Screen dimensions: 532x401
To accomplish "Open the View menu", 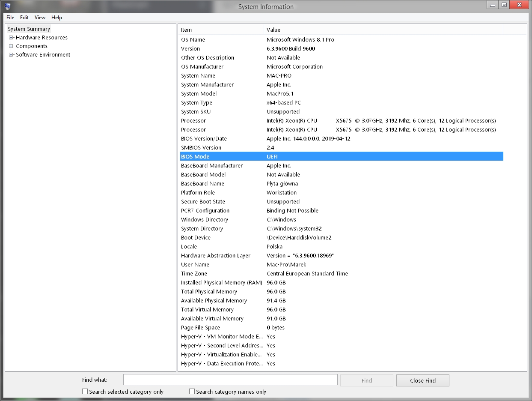I will coord(40,18).
